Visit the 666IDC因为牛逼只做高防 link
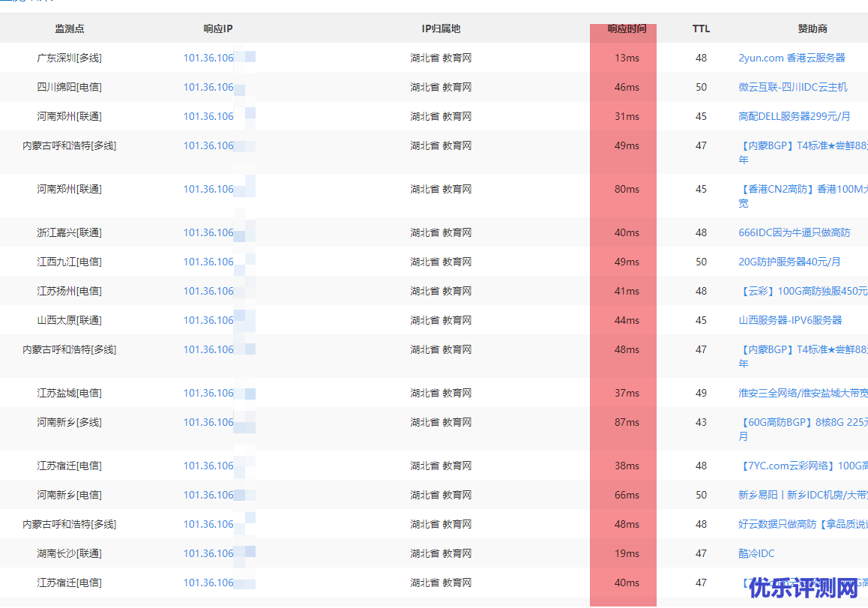 tap(794, 232)
